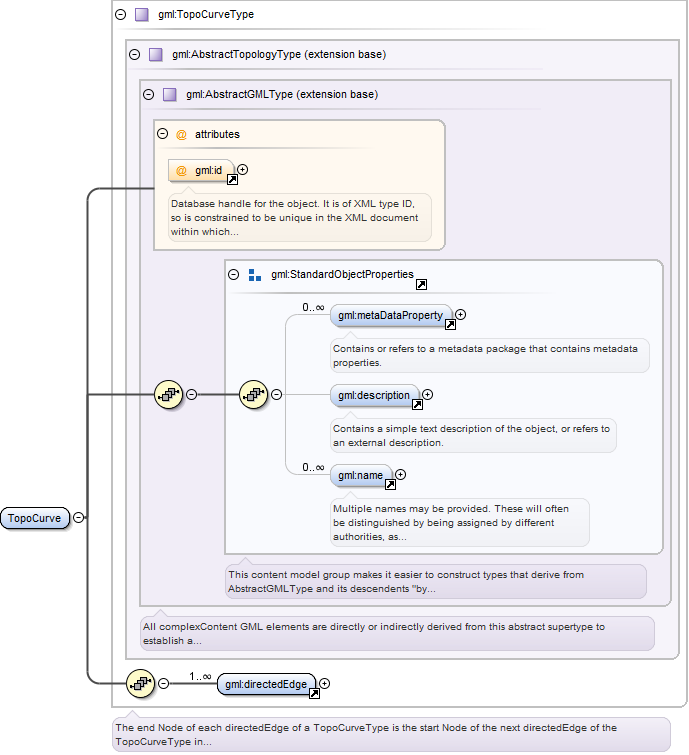Follow reference arrow on gml:id
This screenshot has width=689, height=755.
(x=233, y=180)
